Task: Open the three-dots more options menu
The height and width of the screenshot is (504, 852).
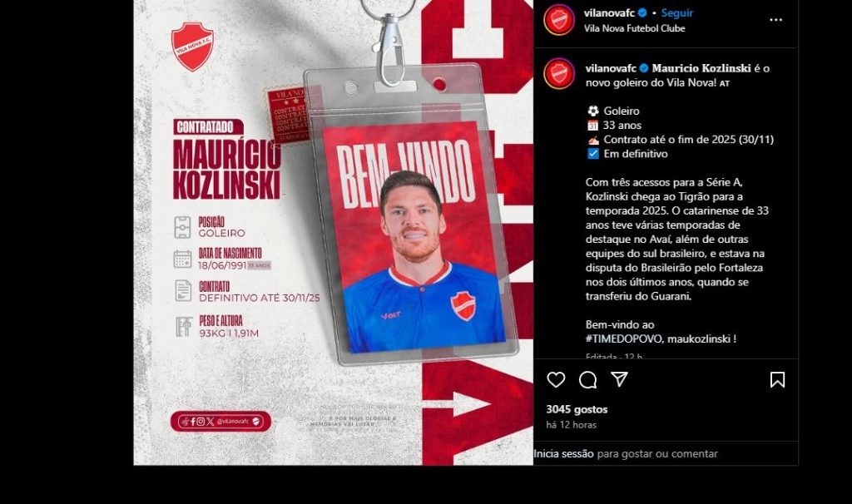Action: coord(776,20)
